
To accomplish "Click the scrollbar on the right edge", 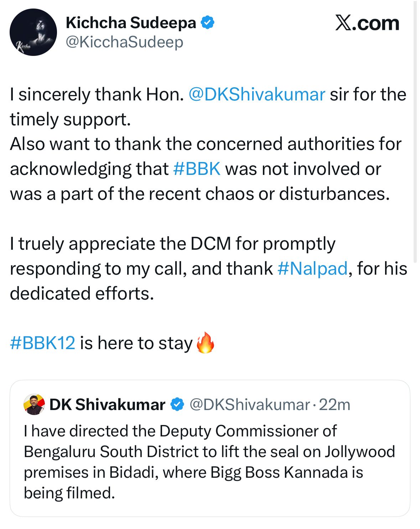I will (x=415, y=132).
